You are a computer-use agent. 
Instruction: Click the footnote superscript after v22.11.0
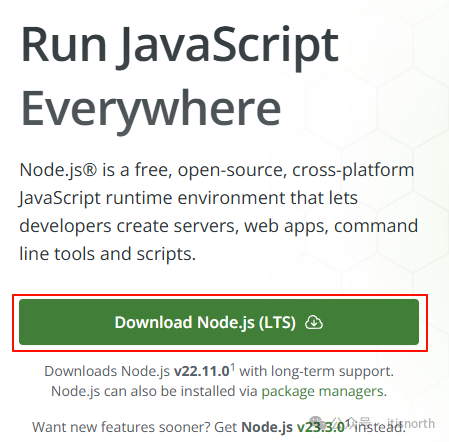coord(233,367)
